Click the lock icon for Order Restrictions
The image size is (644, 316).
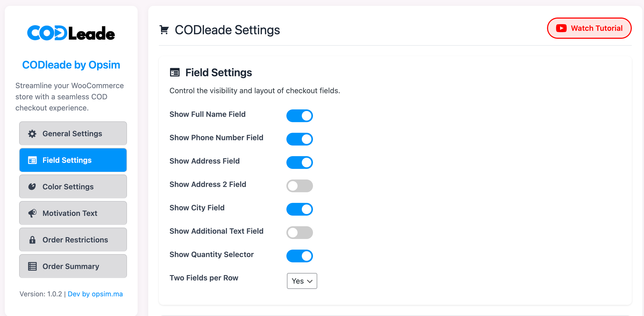click(32, 240)
